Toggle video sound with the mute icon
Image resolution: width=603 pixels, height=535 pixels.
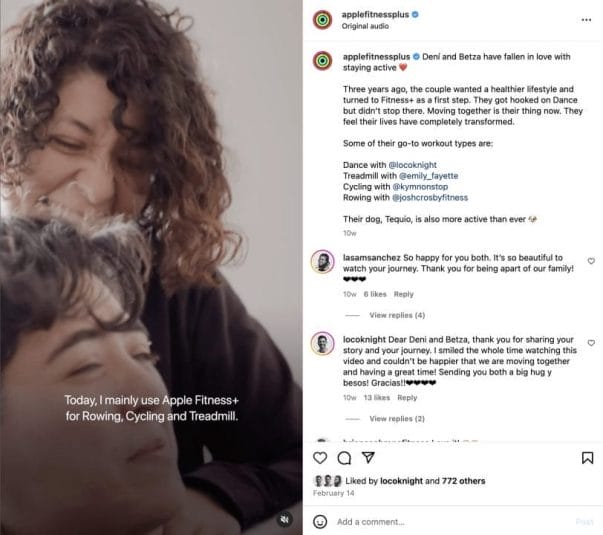pyautogui.click(x=285, y=519)
